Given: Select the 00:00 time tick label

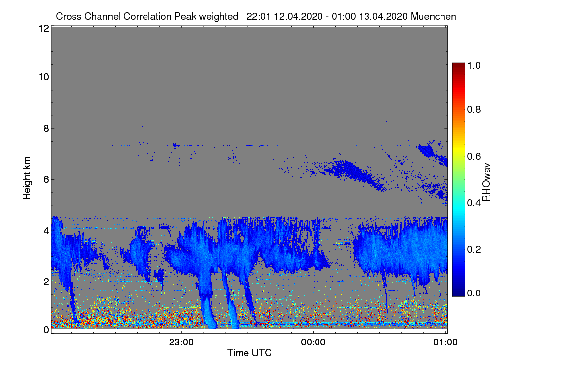Looking at the screenshot, I should [x=314, y=343].
